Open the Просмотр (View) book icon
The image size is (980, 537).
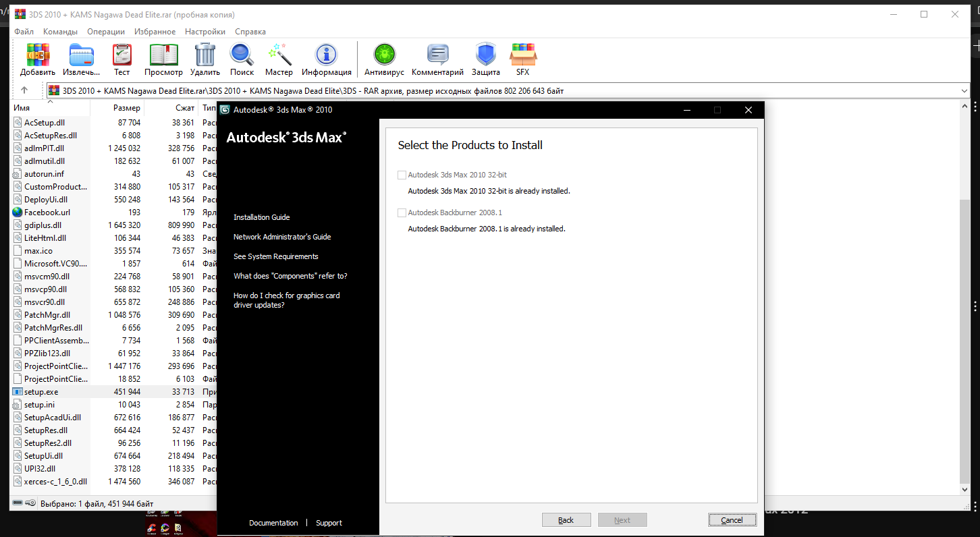click(x=163, y=55)
